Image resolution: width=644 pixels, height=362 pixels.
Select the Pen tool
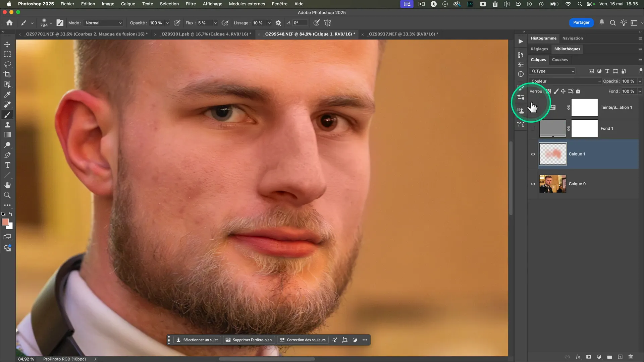pos(7,155)
